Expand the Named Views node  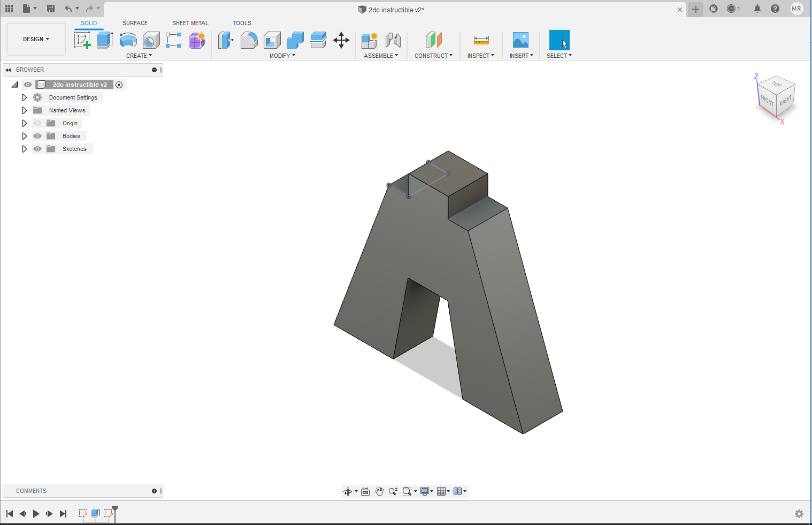(x=24, y=110)
